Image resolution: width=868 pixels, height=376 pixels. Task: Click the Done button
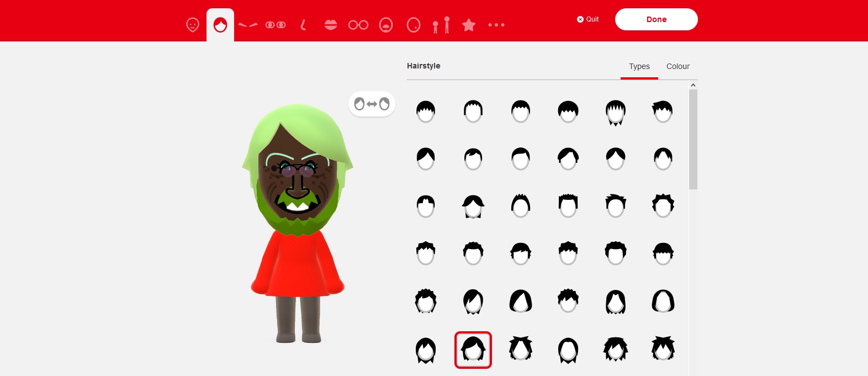[x=657, y=19]
